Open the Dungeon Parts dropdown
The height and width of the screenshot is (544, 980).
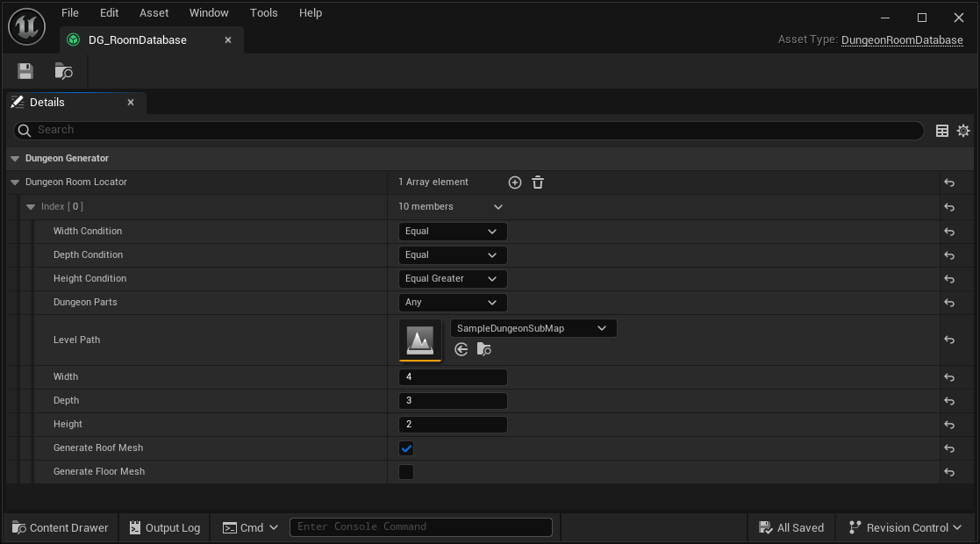click(x=453, y=303)
